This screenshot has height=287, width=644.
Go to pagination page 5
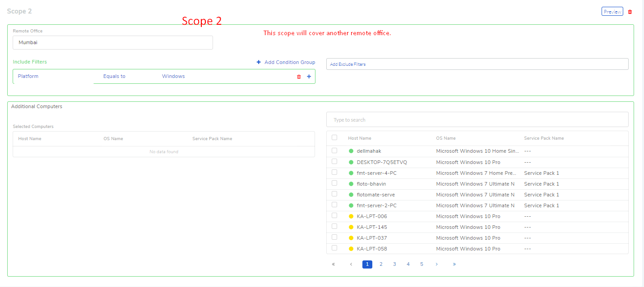pos(422,264)
